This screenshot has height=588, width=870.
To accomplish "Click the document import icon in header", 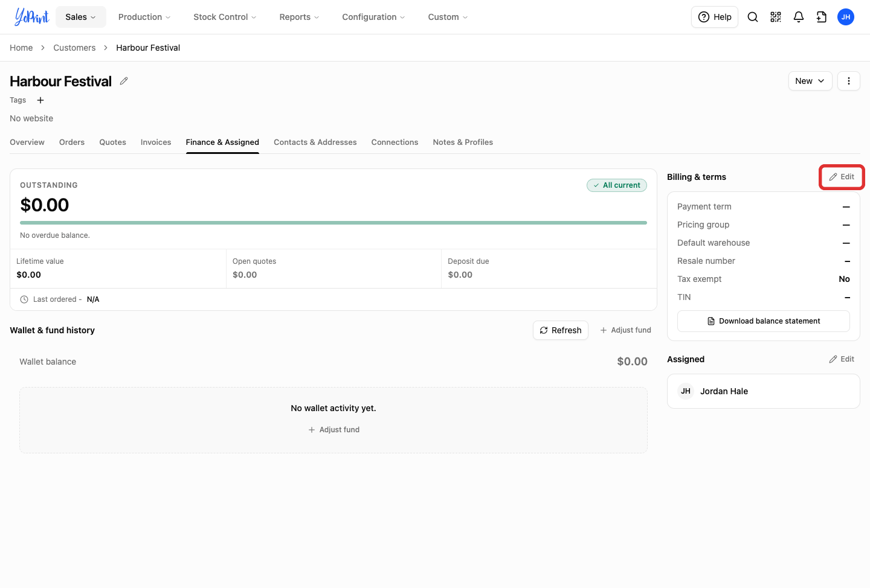I will tap(822, 17).
